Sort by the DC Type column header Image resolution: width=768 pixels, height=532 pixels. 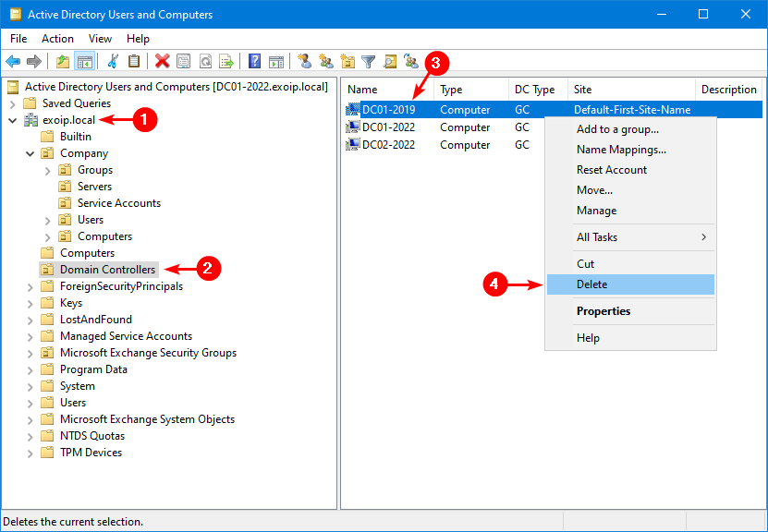coord(538,90)
